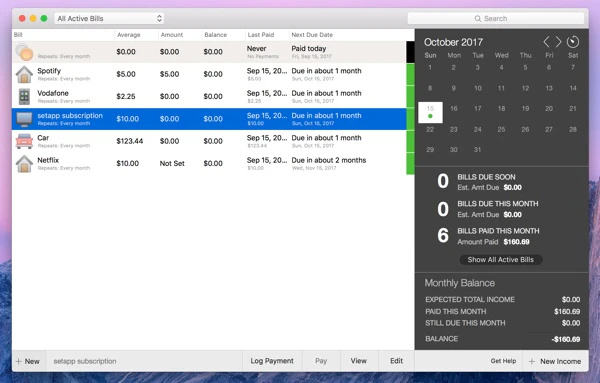Click the Log Payment button
600x383 pixels.
pyautogui.click(x=272, y=361)
